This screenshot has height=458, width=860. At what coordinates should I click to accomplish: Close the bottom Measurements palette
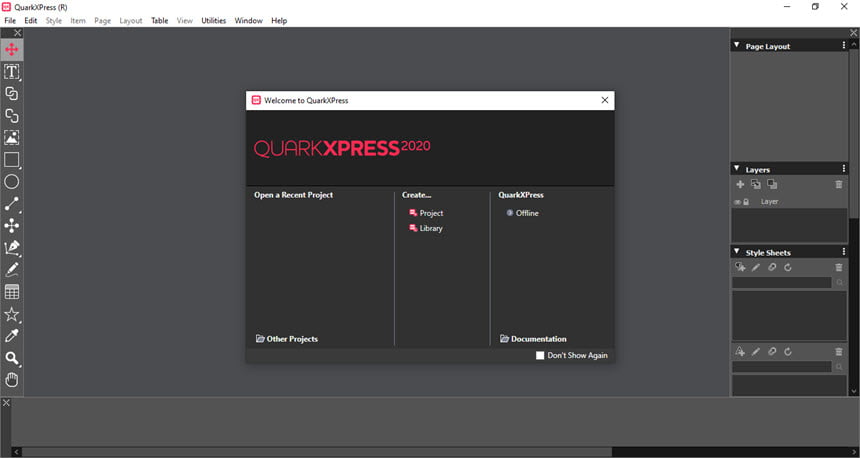pos(6,403)
